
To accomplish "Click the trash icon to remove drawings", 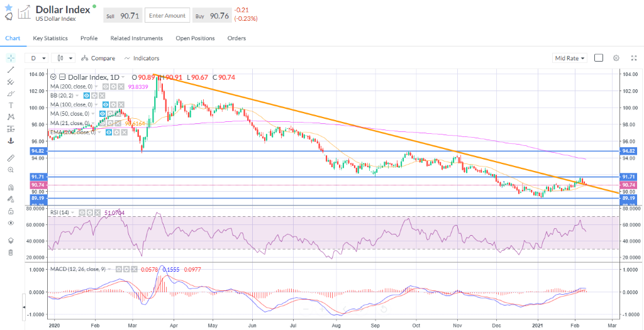I will (11, 253).
